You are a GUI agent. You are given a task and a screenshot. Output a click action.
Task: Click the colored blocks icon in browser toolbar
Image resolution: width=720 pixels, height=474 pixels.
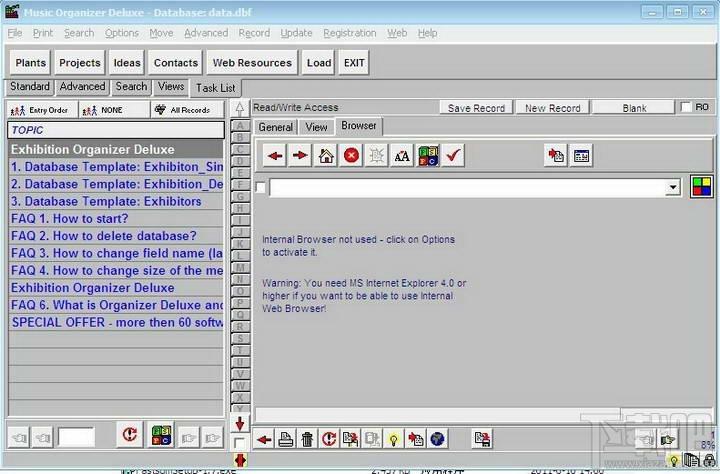pyautogui.click(x=428, y=156)
